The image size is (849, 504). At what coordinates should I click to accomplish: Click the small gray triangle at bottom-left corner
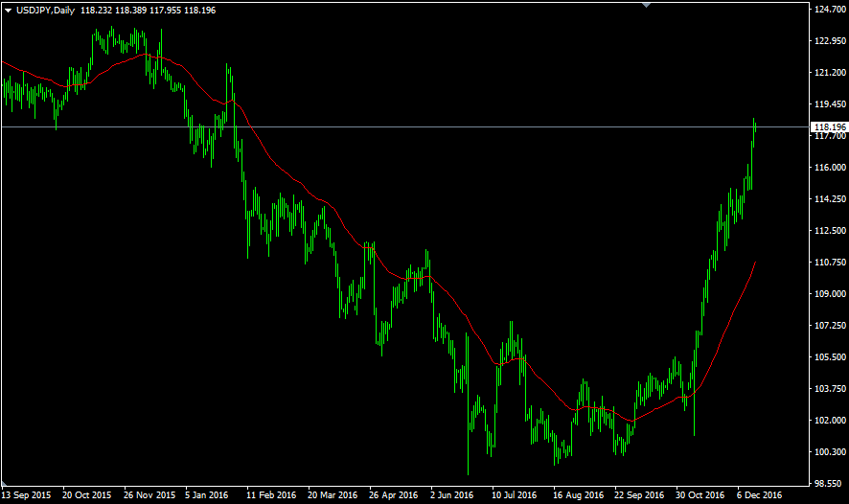click(4, 484)
